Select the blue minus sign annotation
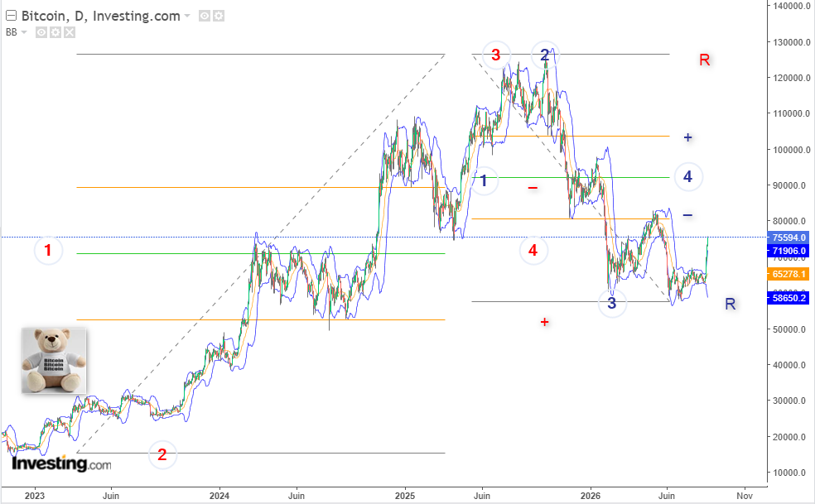The width and height of the screenshot is (815, 504). 687,214
